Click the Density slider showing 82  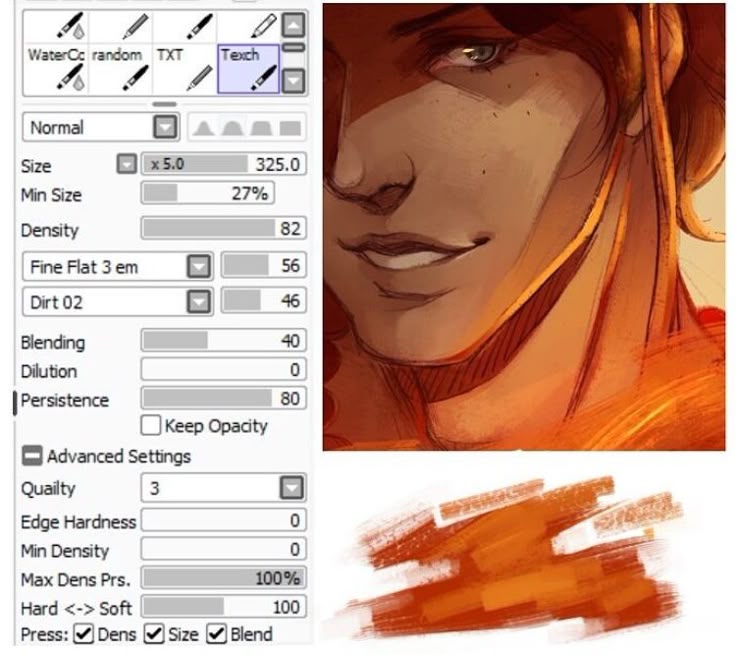223,228
